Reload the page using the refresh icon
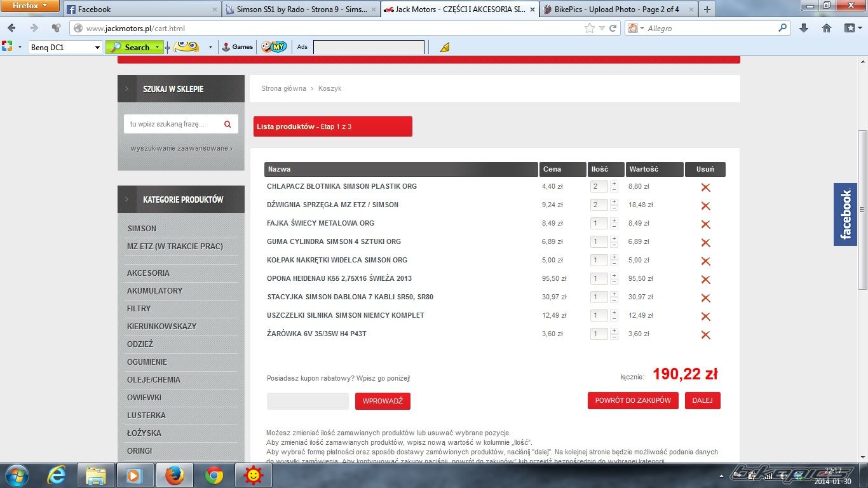 613,28
